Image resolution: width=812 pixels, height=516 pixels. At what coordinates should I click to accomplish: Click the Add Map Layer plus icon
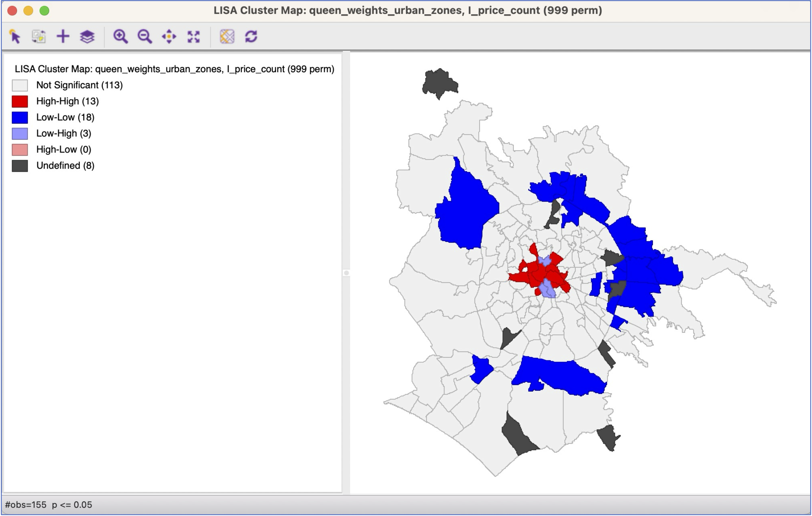(x=63, y=36)
